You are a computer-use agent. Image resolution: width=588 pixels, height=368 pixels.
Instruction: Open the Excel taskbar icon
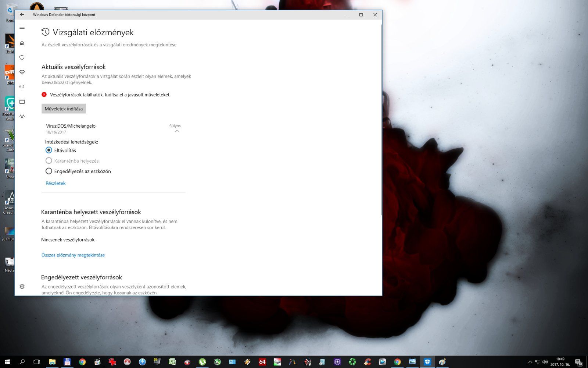pyautogui.click(x=172, y=362)
